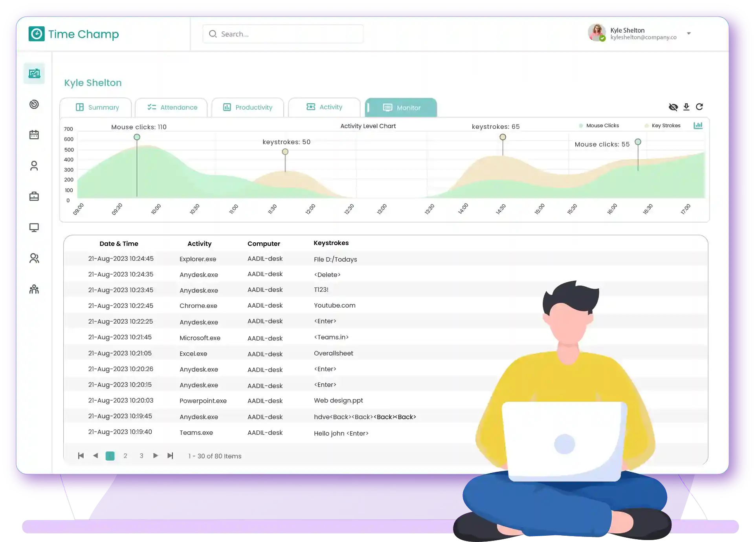The image size is (756, 542).
Task: Refresh the monitor data with the reload button
Action: pos(700,106)
